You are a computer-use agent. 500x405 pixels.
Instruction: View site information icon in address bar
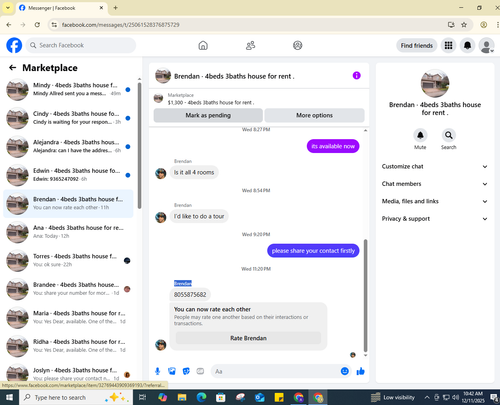coord(54,25)
